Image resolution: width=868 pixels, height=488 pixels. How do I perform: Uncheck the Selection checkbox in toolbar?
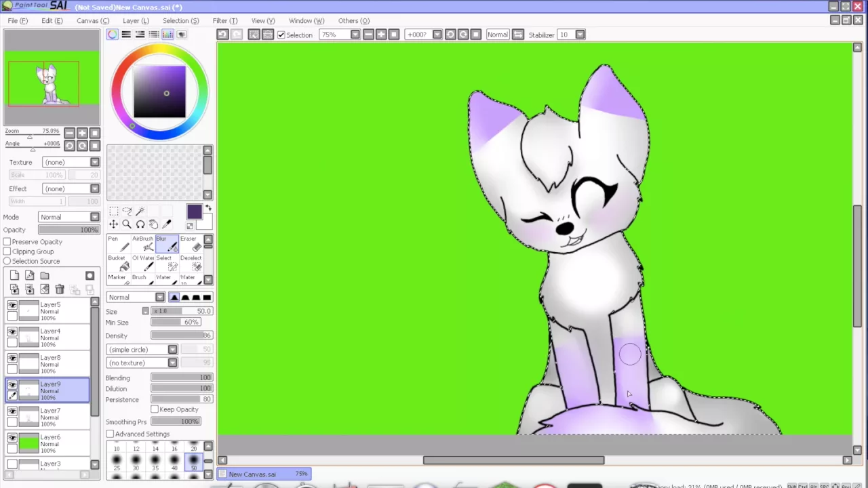(281, 35)
